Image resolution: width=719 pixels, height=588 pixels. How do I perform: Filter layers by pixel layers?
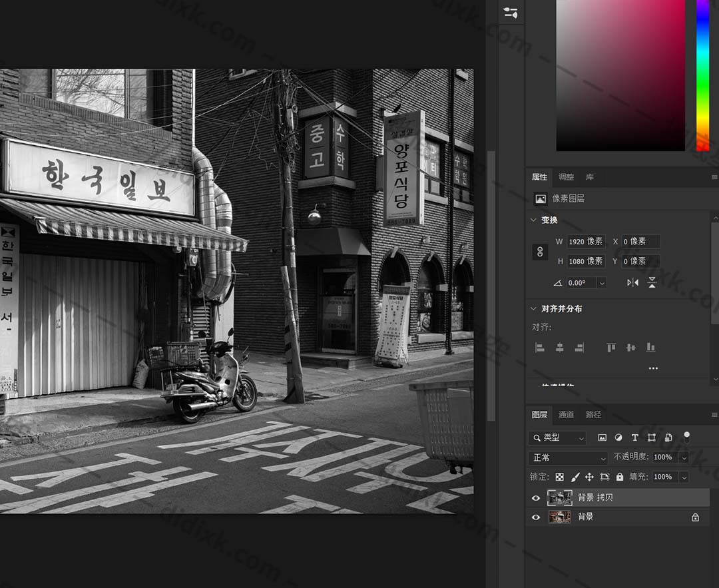[x=602, y=438]
